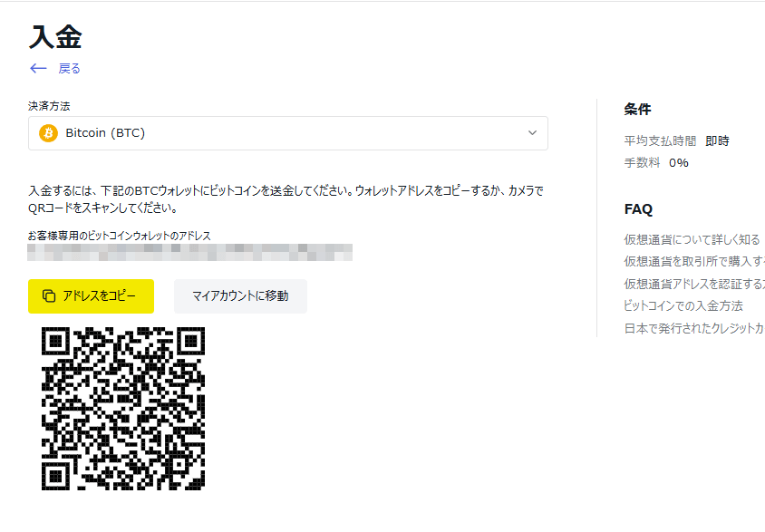The height and width of the screenshot is (532, 765).
Task: Click the 決済方法 label
Action: pyautogui.click(x=49, y=106)
